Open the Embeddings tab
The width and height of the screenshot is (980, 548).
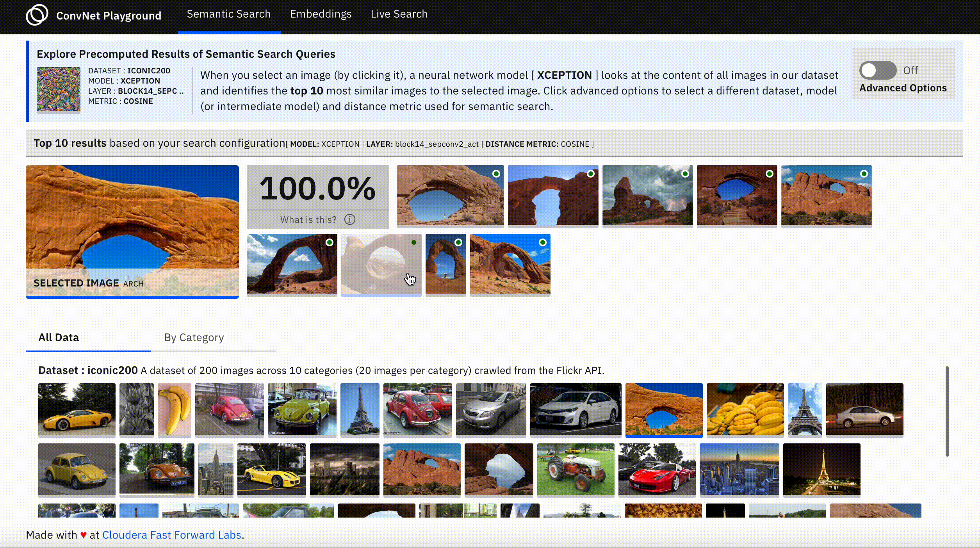click(x=320, y=14)
